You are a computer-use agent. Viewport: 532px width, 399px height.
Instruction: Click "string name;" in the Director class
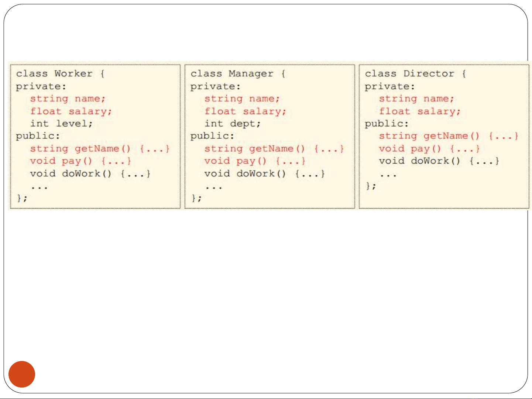pyautogui.click(x=416, y=99)
